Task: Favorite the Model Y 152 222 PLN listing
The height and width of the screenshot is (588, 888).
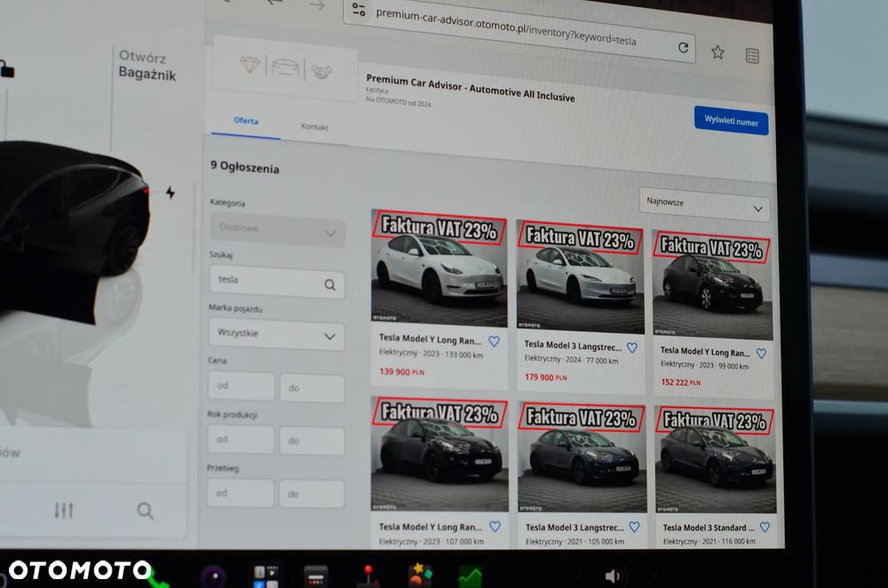Action: pyautogui.click(x=761, y=354)
